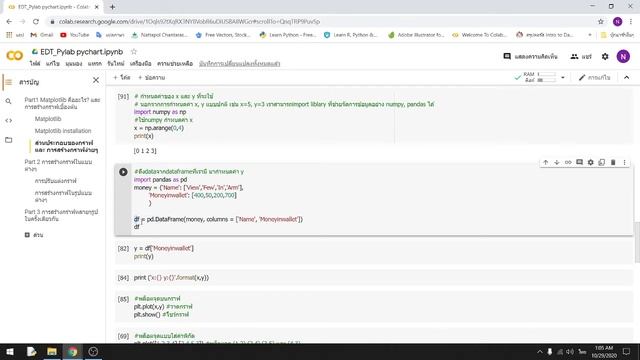Open the File menu
The width and height of the screenshot is (640, 360).
pos(35,64)
